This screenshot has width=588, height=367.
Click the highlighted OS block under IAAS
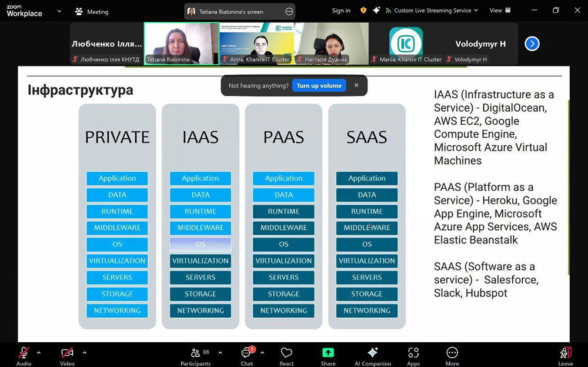pyautogui.click(x=201, y=244)
